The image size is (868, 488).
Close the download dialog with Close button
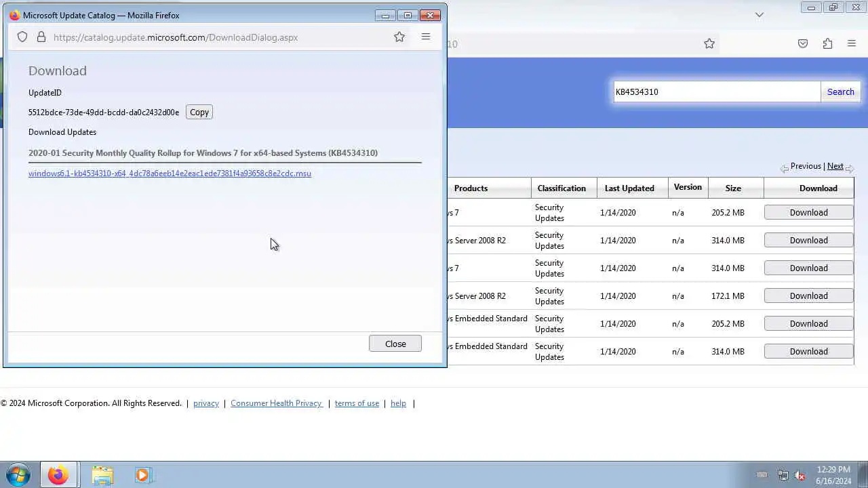395,344
